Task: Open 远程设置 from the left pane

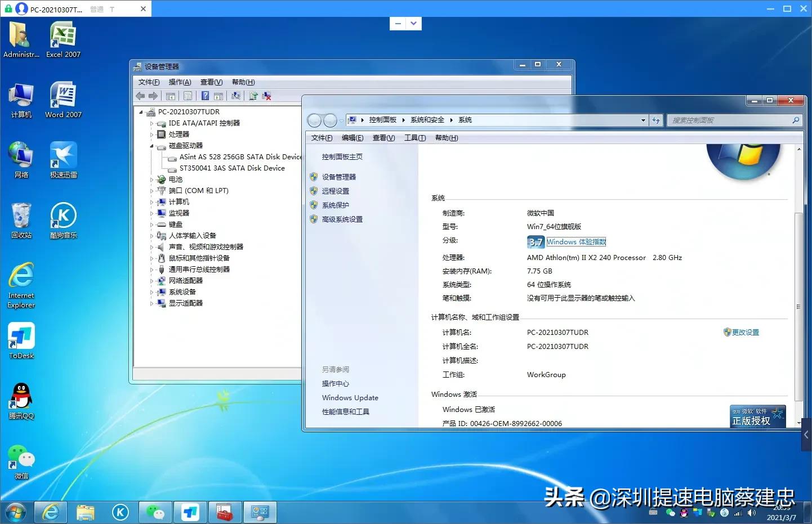Action: pyautogui.click(x=336, y=191)
